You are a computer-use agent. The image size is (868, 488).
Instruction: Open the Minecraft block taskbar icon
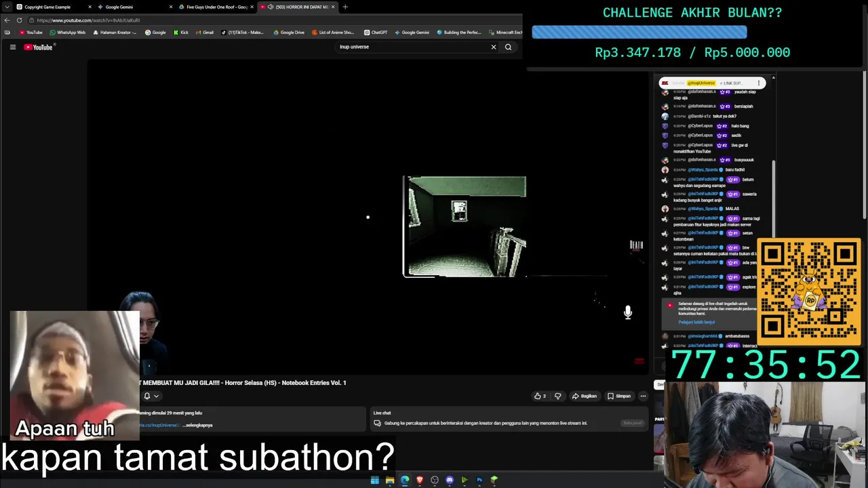click(494, 480)
